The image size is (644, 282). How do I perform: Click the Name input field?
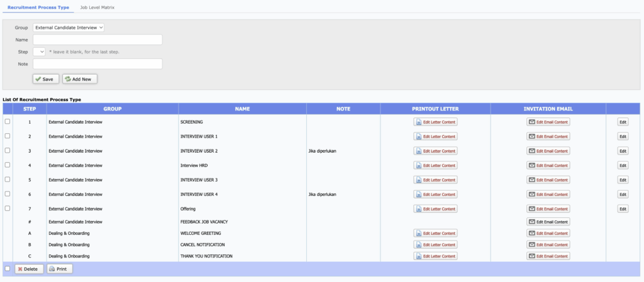point(97,40)
